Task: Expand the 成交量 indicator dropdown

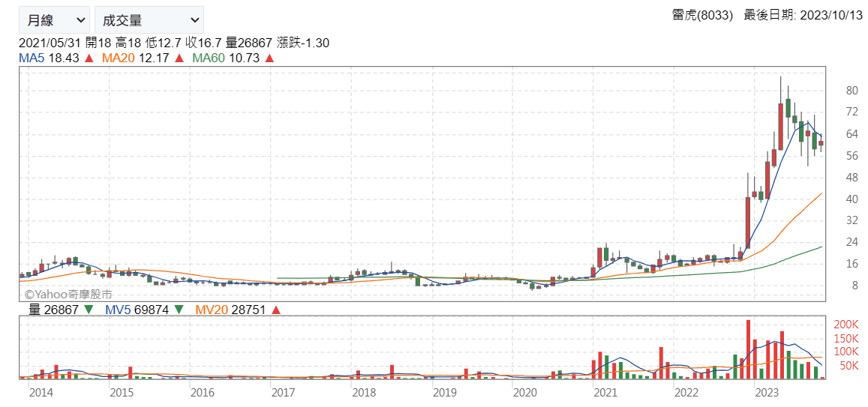Action: click(x=149, y=20)
